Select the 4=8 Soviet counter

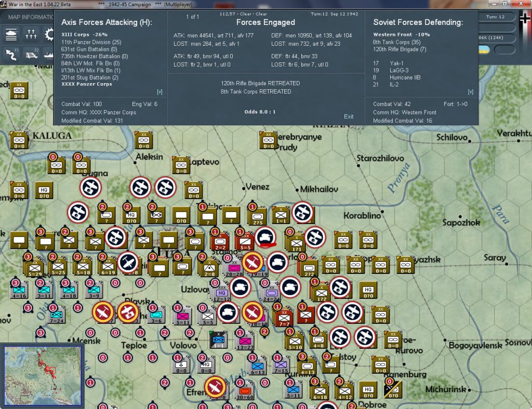[x=318, y=340]
